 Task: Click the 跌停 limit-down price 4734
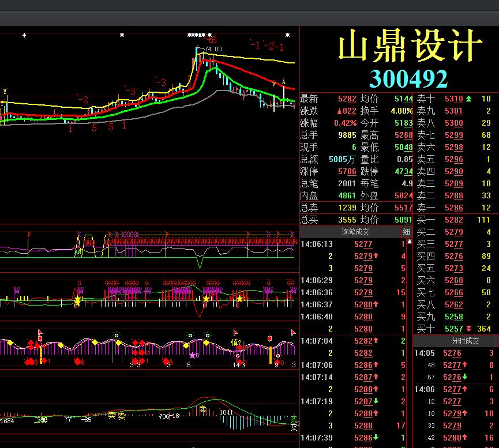point(404,171)
